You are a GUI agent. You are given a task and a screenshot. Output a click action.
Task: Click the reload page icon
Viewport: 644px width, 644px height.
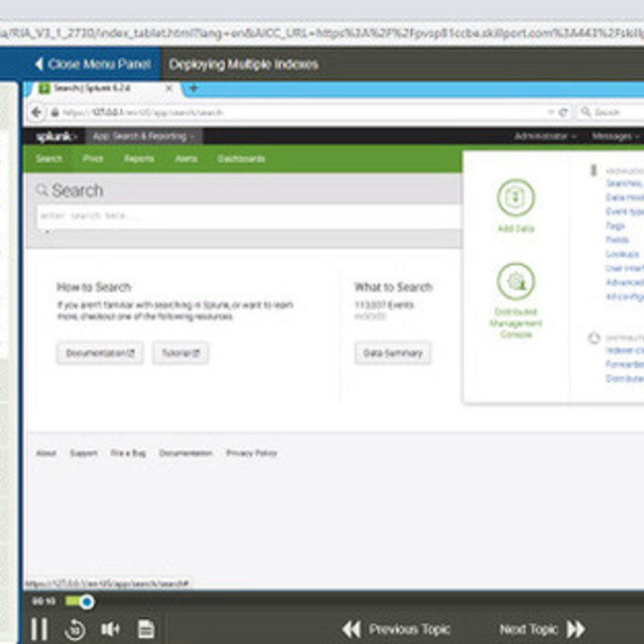(563, 112)
